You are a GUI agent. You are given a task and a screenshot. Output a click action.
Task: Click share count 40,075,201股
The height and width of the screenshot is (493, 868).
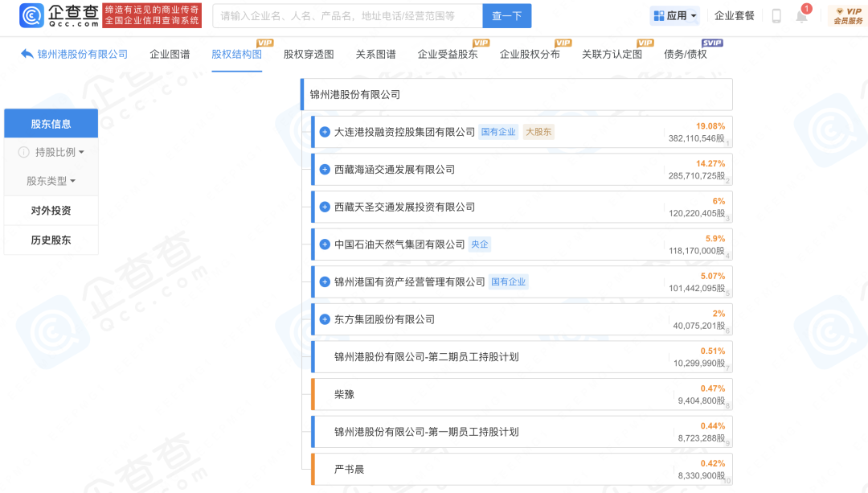coord(698,326)
